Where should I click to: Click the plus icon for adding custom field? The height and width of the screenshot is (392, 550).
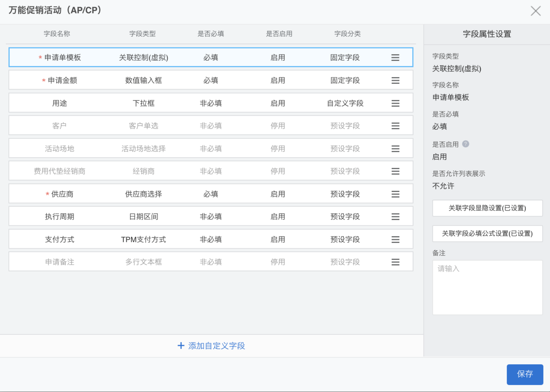point(181,346)
